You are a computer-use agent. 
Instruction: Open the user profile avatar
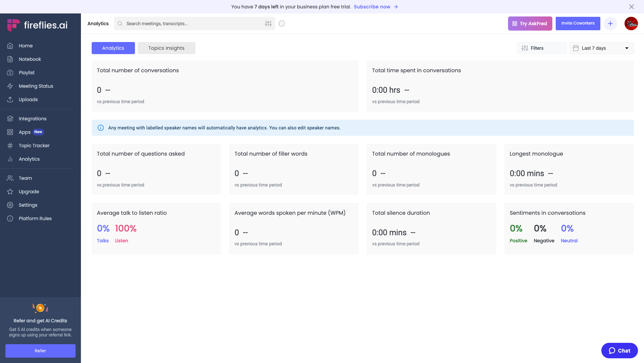pos(631,24)
